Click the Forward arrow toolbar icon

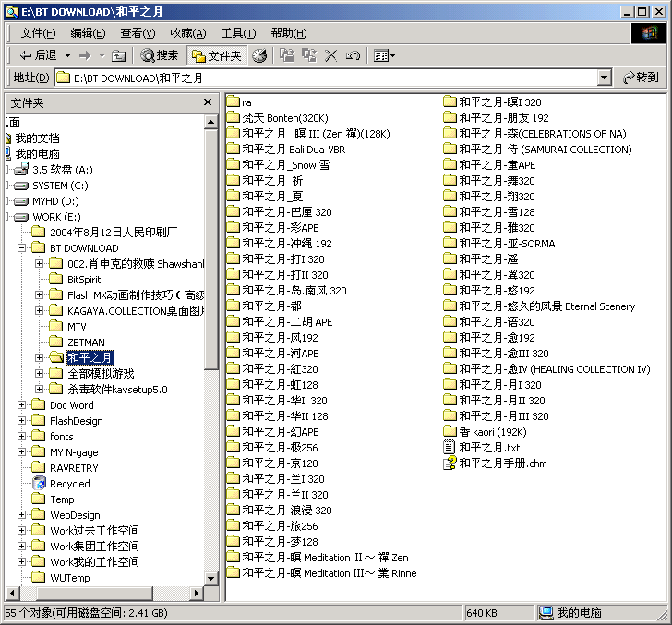tap(85, 55)
